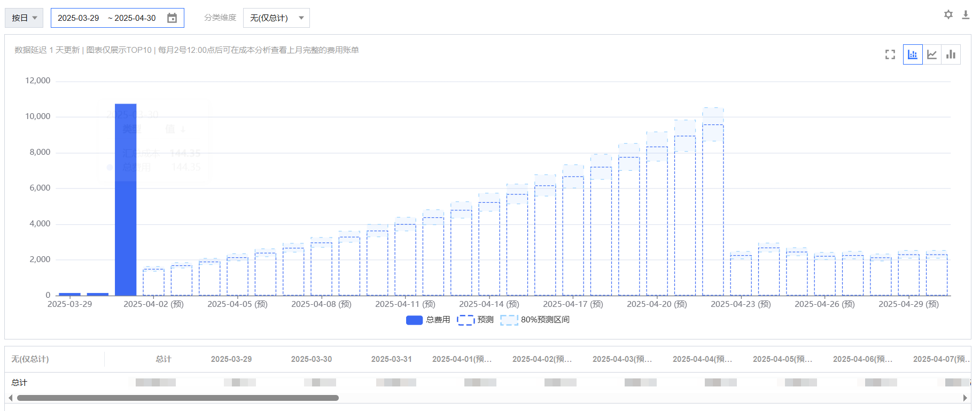Expand chart to fullscreen
This screenshot has width=980, height=411.
(890, 54)
